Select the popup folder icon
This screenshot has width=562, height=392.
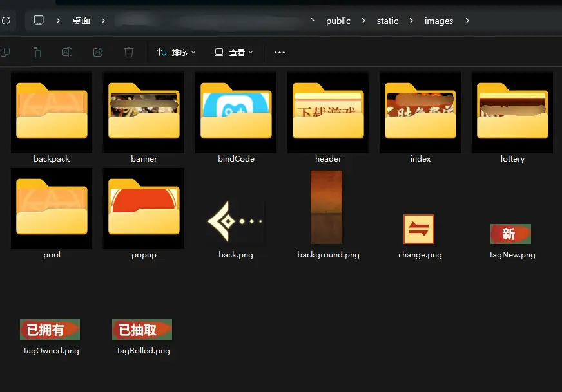tap(144, 207)
